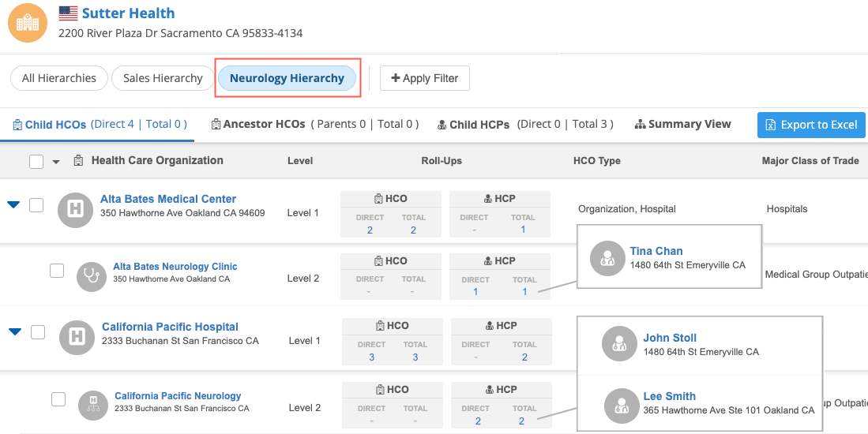Select the California Pacific Neurology row checkbox
Screen dimensions: 868x434
pyautogui.click(x=58, y=399)
